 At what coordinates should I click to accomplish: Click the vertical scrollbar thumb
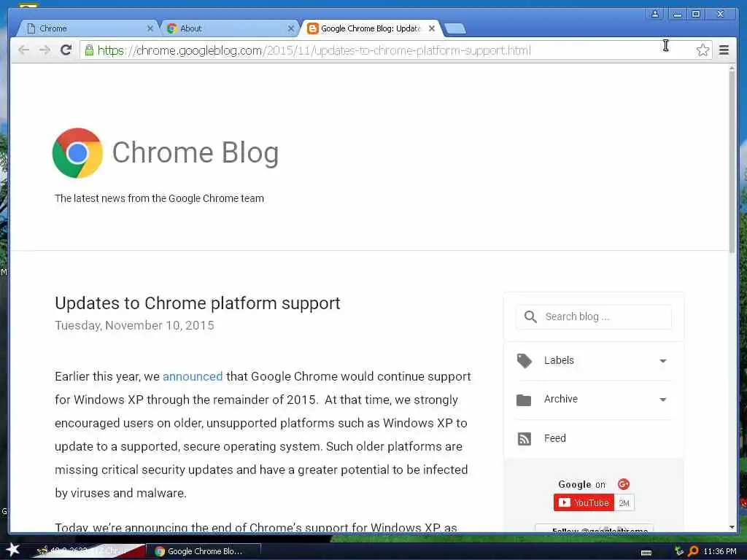click(732, 162)
